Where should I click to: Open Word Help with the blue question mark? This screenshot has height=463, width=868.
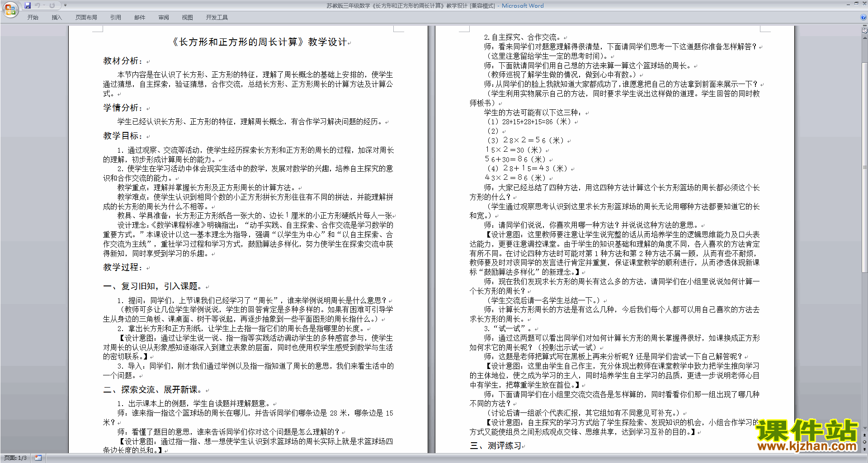(x=863, y=17)
